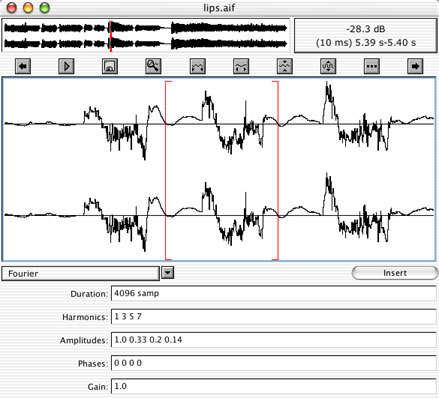Image resolution: width=439 pixels, height=398 pixels.
Task: Play the lips.aif audio
Action: (x=66, y=66)
